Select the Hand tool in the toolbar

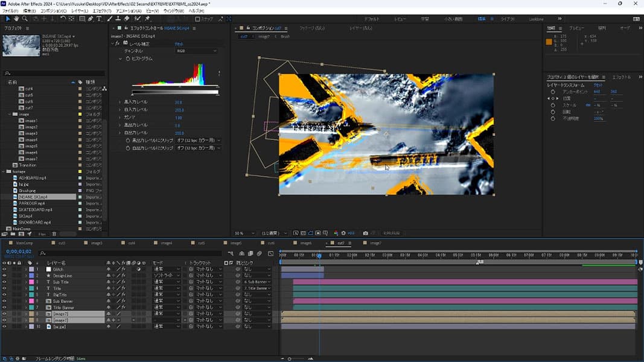coord(17,19)
